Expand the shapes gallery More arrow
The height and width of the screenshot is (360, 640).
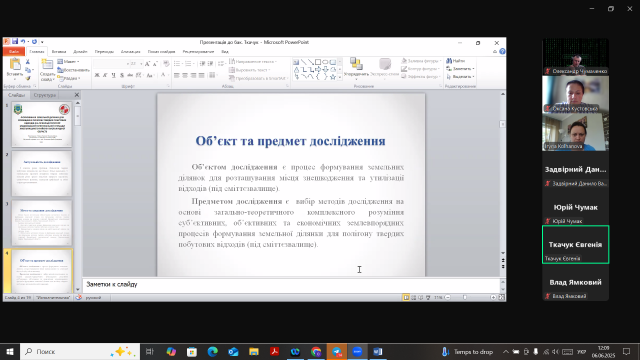pos(340,77)
